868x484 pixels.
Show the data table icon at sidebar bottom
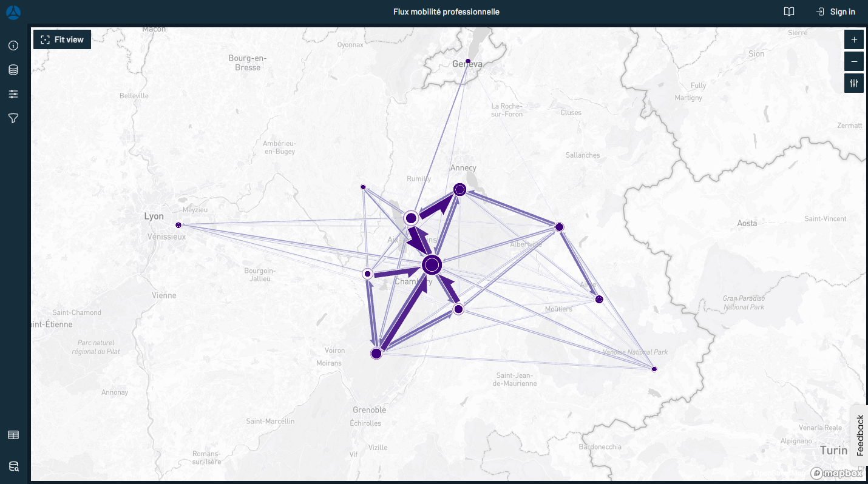point(13,435)
